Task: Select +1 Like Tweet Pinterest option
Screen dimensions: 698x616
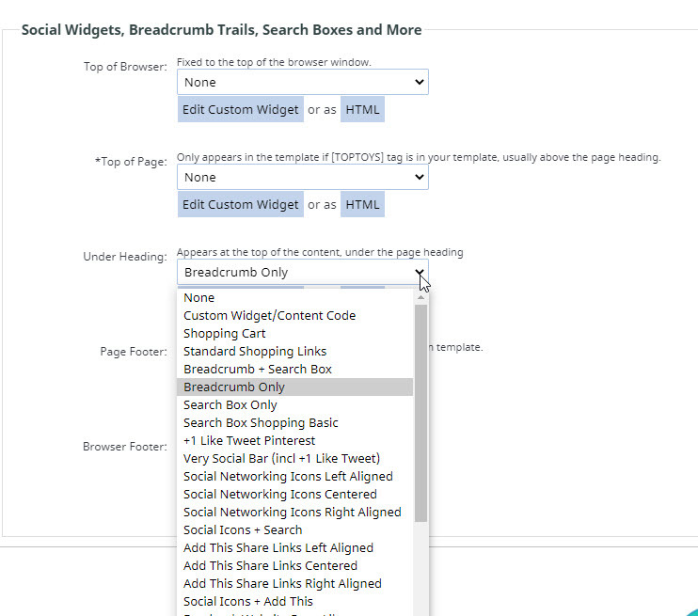Action: (x=249, y=441)
